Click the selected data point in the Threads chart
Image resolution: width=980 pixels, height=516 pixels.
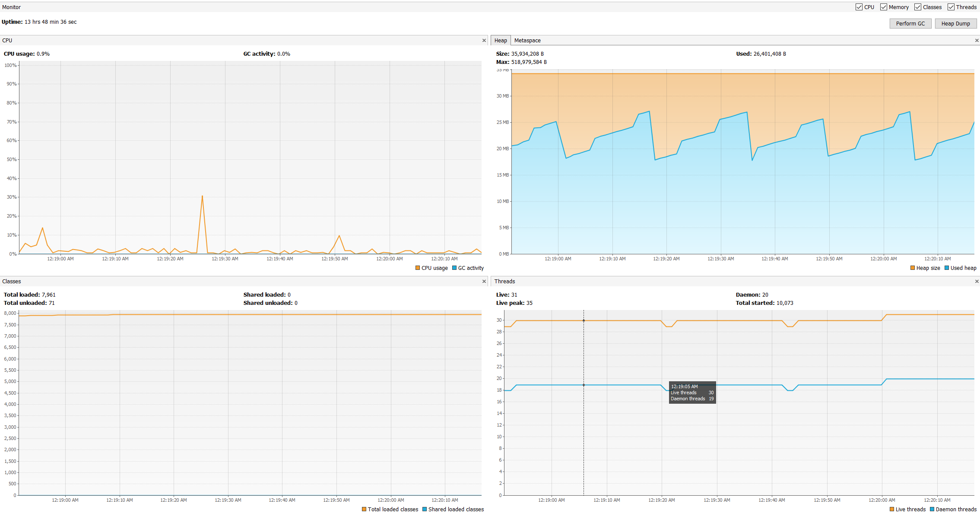584,320
